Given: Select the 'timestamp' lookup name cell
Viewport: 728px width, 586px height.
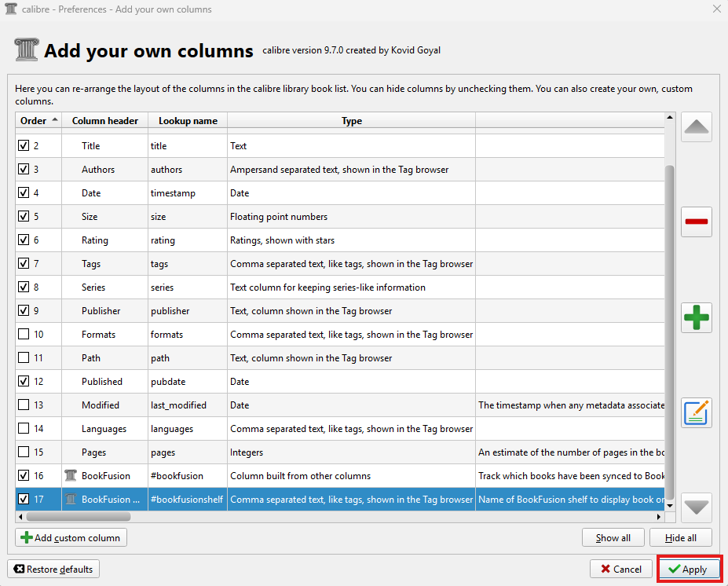Looking at the screenshot, I should coord(188,192).
